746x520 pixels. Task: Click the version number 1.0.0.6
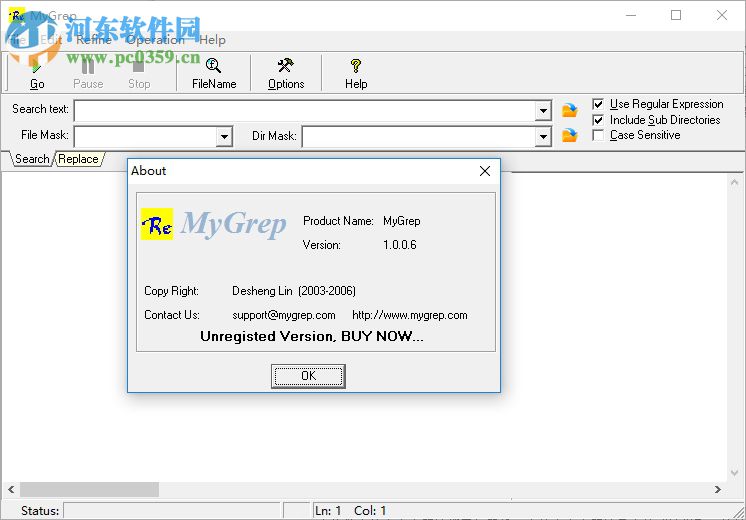pyautogui.click(x=400, y=245)
